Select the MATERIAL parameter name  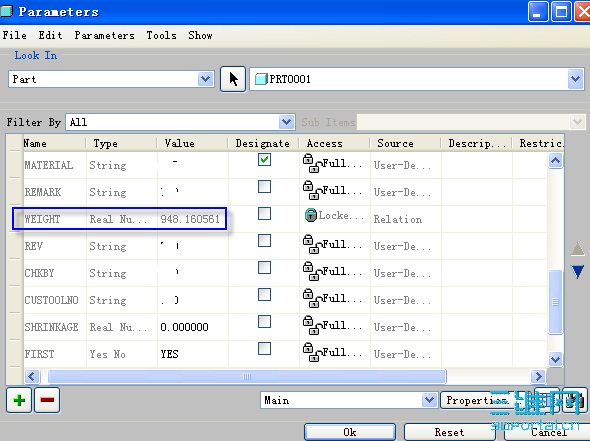pyautogui.click(x=49, y=165)
